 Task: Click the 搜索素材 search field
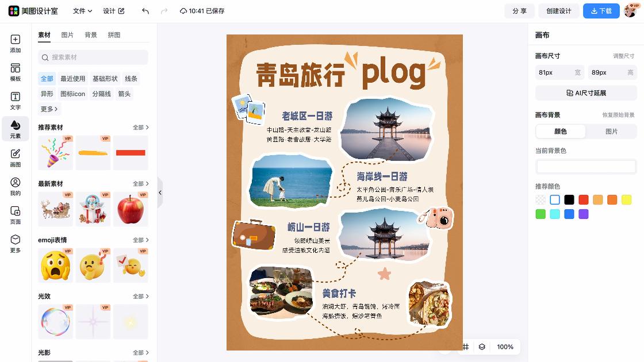93,57
